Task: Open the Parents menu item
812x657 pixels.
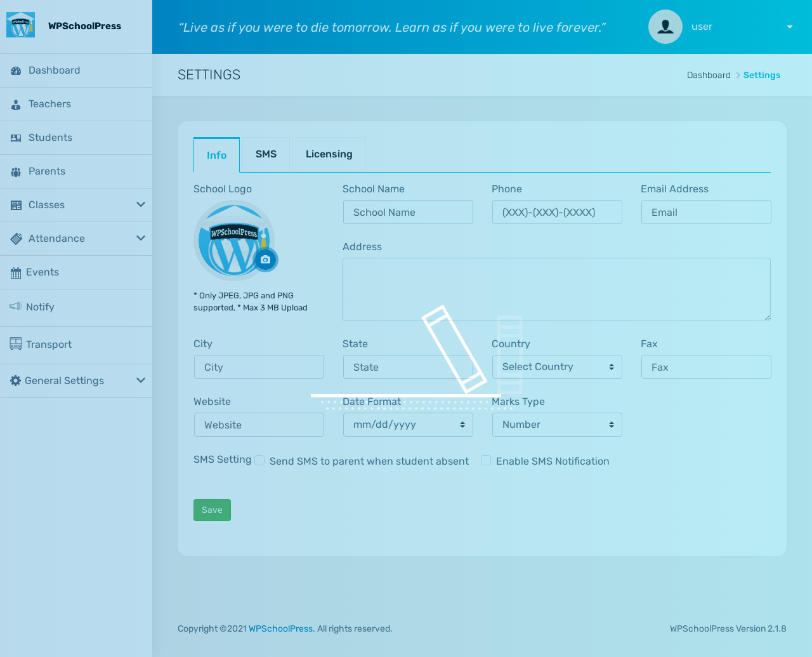Action: click(x=76, y=171)
